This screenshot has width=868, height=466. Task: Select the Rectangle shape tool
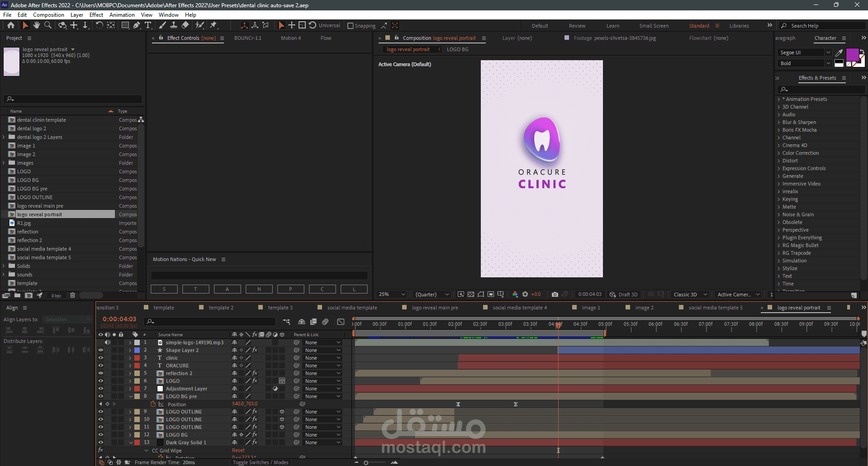click(125, 25)
